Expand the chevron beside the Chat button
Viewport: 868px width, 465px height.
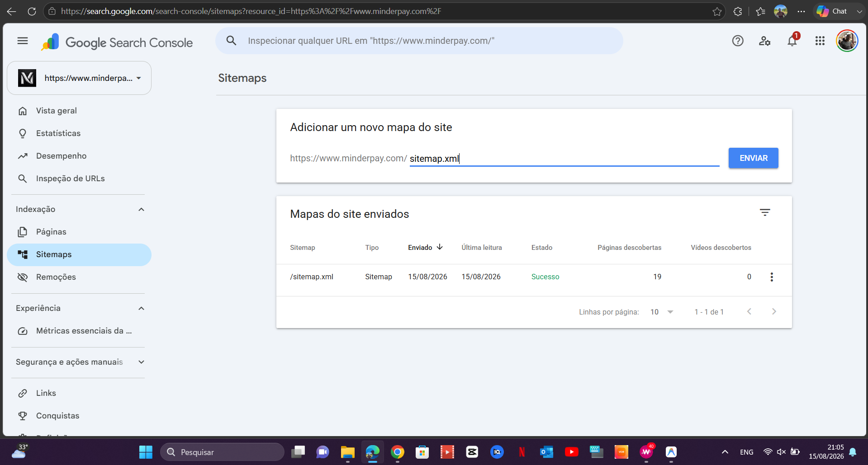tap(859, 11)
